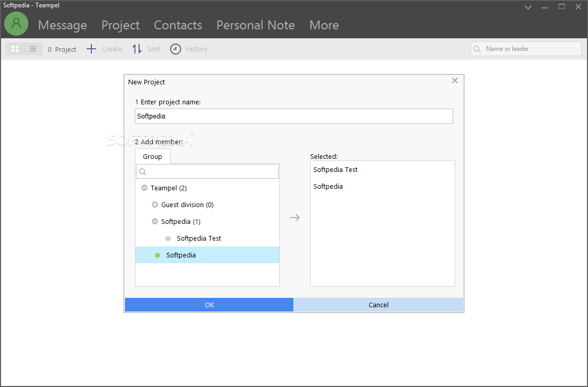Click the member search field in Group tab
Viewport: 588px width, 387px height.
coord(207,171)
